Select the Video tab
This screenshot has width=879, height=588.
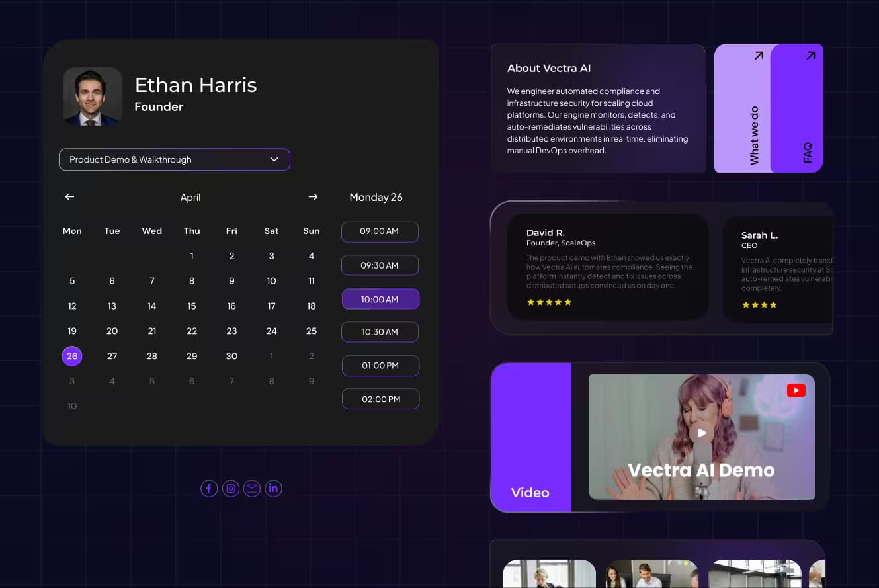(530, 437)
